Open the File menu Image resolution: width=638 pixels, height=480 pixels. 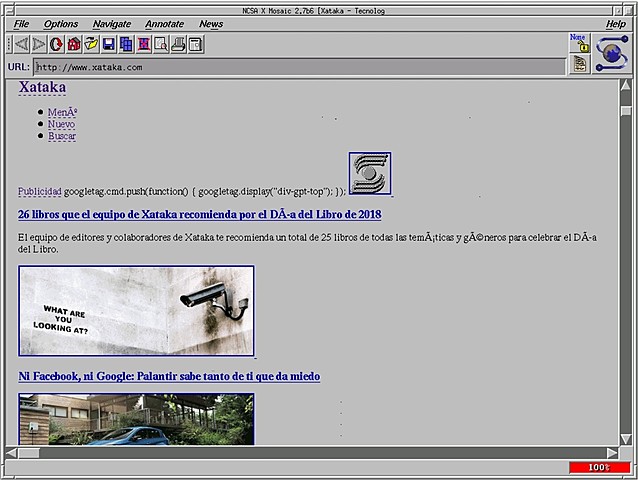[21, 24]
